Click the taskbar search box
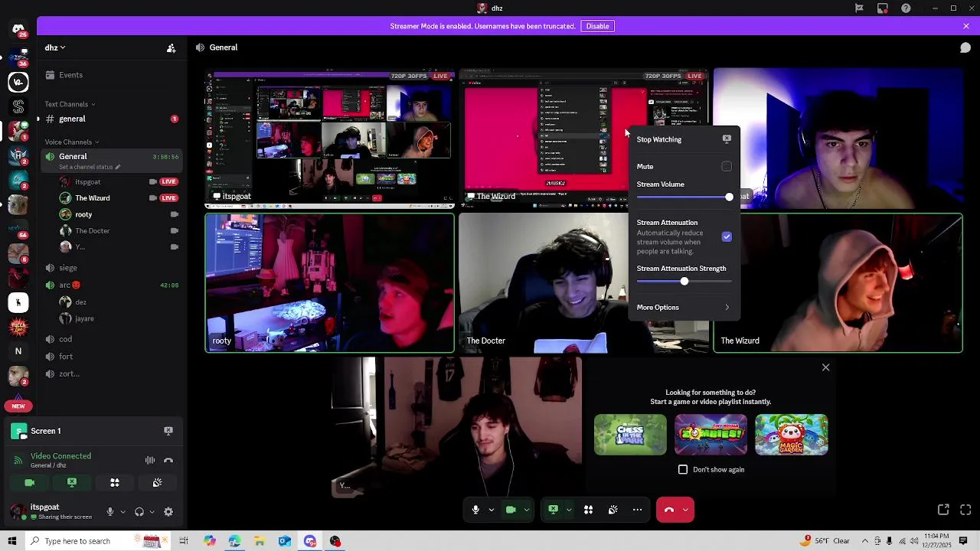This screenshot has width=980, height=551. coord(96,541)
